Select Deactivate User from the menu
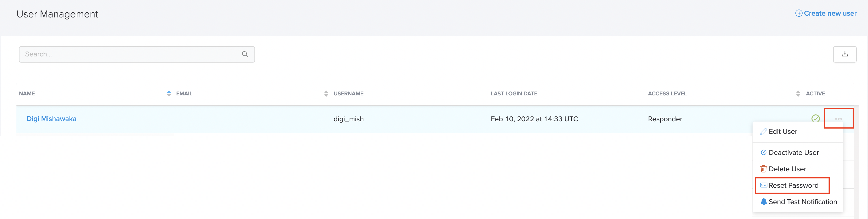Screen dimensions: 868x219 [x=797, y=153]
